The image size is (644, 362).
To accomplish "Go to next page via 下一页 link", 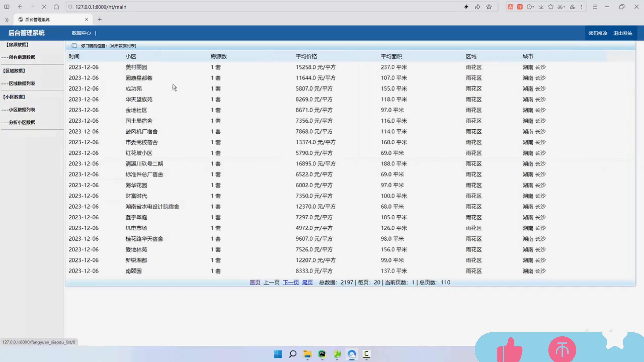I will (x=291, y=282).
